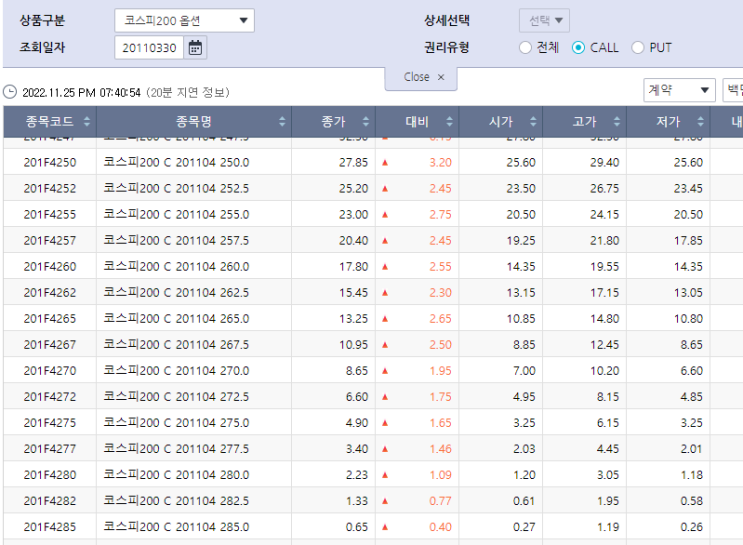Open the 선택 detail dropdown
743x545 pixels.
point(544,20)
